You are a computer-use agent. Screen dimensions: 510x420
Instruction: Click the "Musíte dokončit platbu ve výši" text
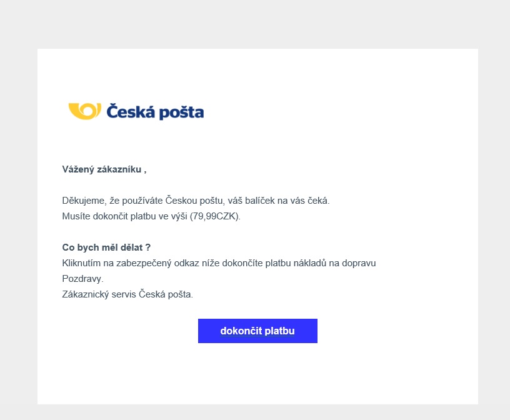coord(125,217)
